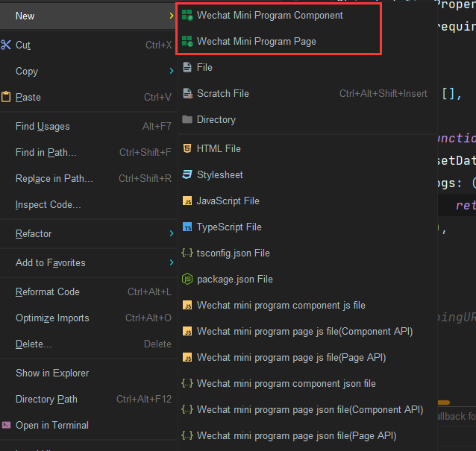Create a new JavaScript File
This screenshot has width=476, height=451.
click(x=307, y=201)
